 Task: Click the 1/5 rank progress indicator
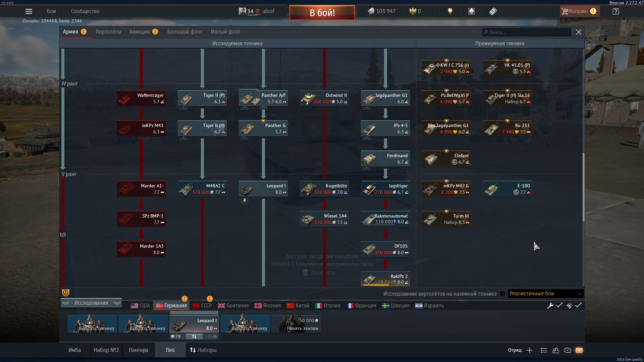click(x=63, y=234)
